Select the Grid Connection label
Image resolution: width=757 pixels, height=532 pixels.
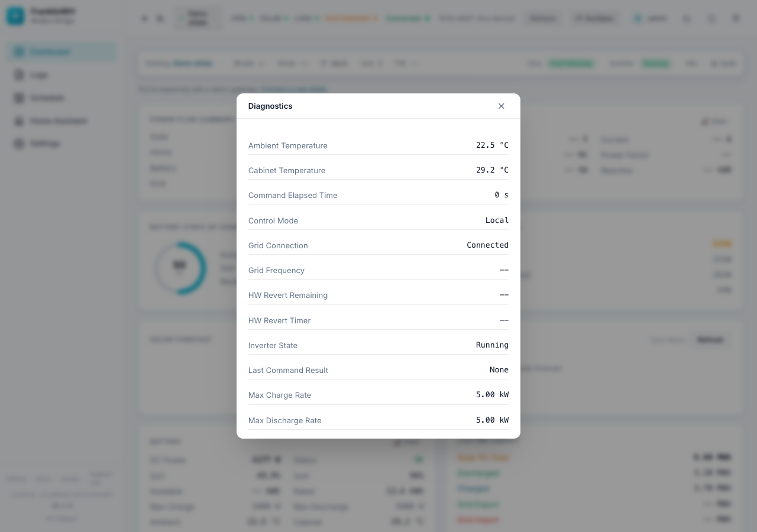pos(278,245)
